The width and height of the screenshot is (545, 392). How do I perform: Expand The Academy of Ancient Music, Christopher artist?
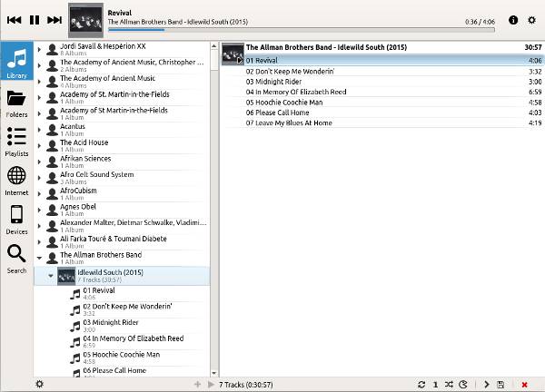click(39, 65)
